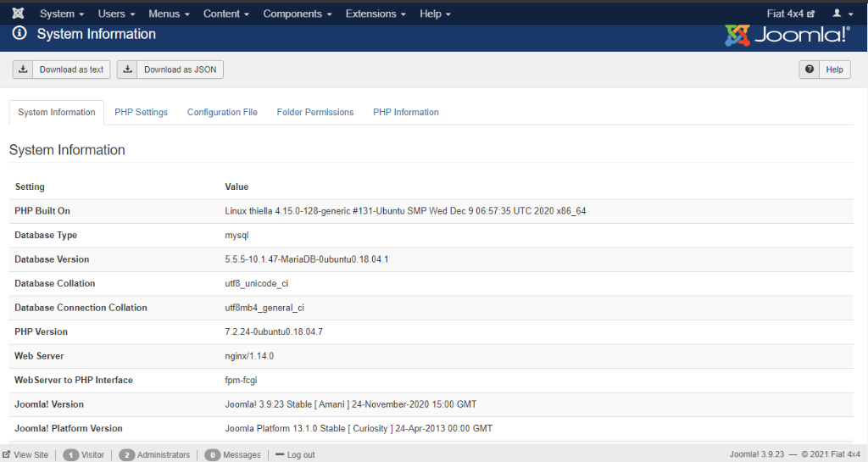Click the Joomla! brand logo in header

(x=787, y=35)
